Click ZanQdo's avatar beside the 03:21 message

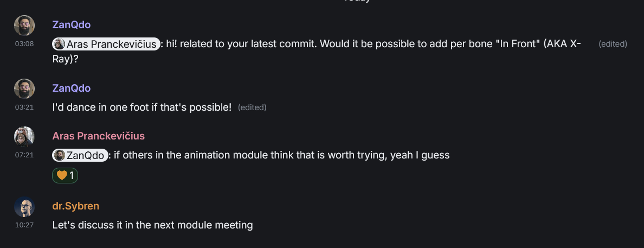point(24,89)
